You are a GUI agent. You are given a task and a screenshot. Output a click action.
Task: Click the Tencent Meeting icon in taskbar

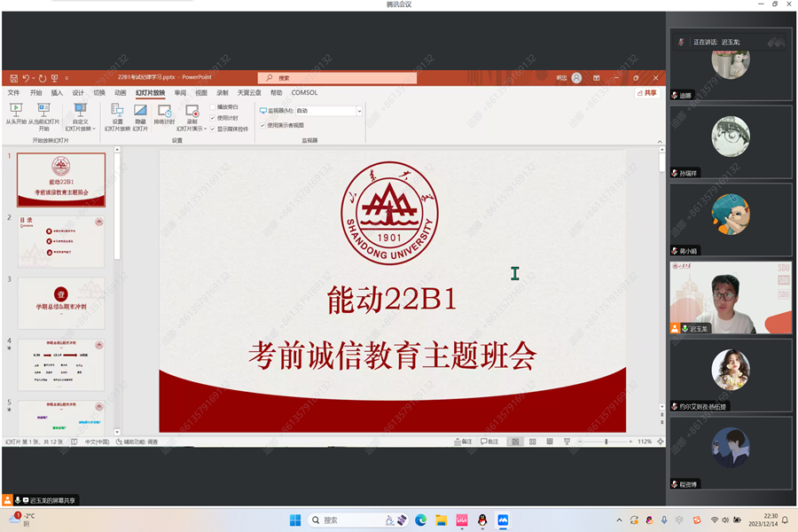(503, 520)
